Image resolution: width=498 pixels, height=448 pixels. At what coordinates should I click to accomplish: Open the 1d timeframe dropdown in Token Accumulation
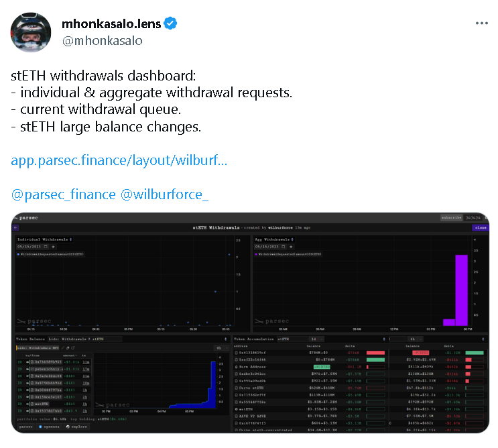coord(316,339)
